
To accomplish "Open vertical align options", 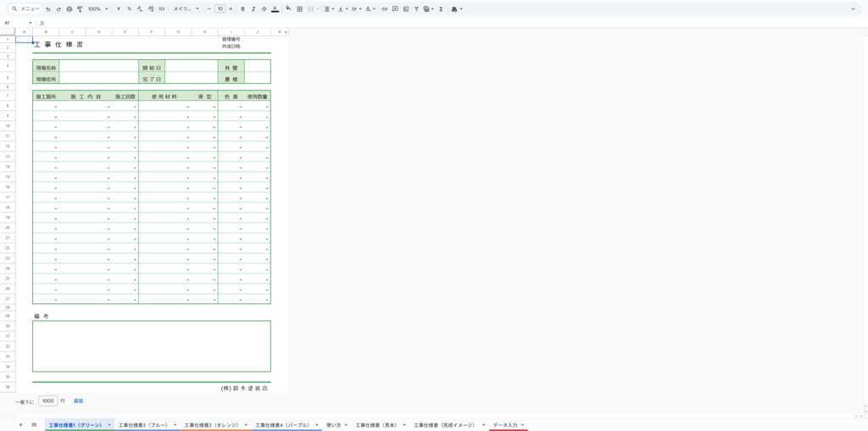I will pos(342,8).
